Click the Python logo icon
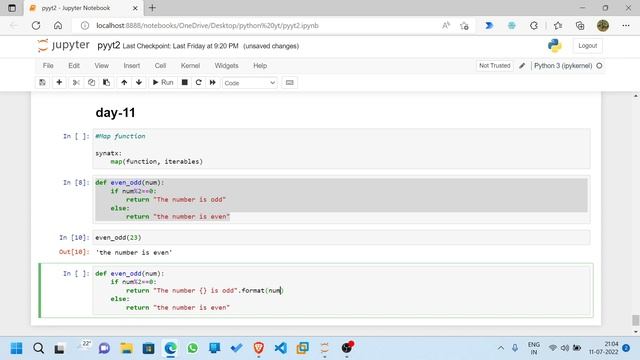The image size is (640, 360). (x=555, y=46)
